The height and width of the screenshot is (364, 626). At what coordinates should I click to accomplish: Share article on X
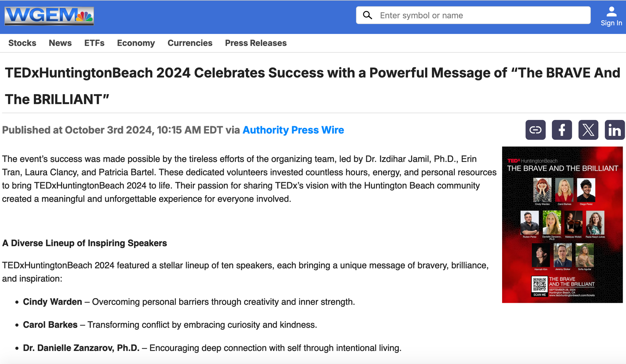[x=588, y=130]
